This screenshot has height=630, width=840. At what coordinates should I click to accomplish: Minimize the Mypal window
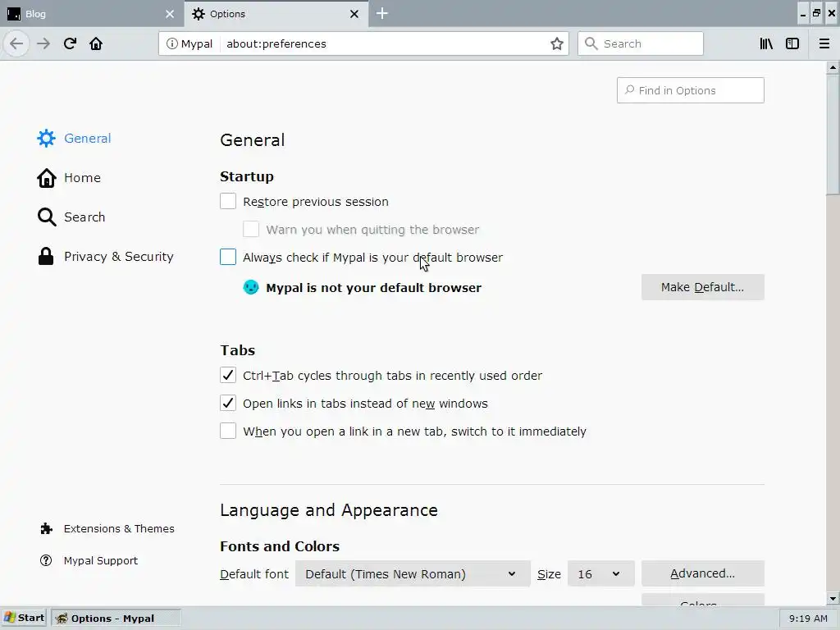[802, 14]
